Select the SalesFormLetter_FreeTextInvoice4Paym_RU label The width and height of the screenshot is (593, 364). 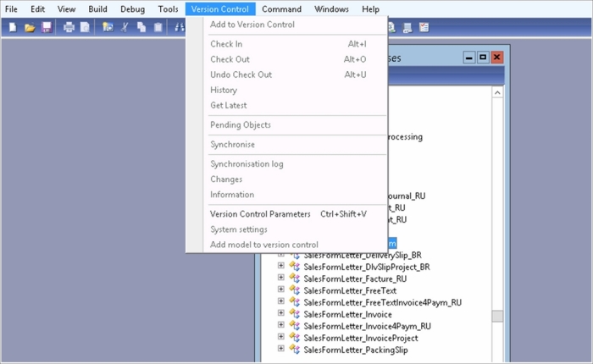[382, 302]
